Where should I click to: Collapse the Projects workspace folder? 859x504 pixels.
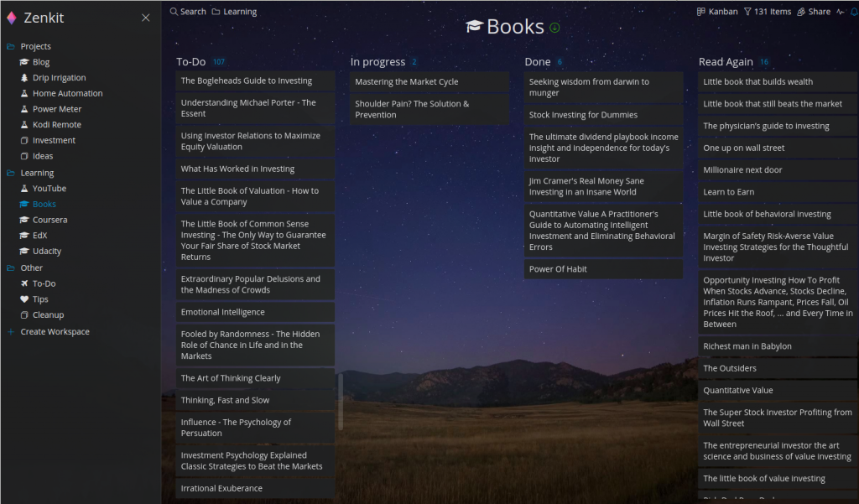tap(10, 47)
